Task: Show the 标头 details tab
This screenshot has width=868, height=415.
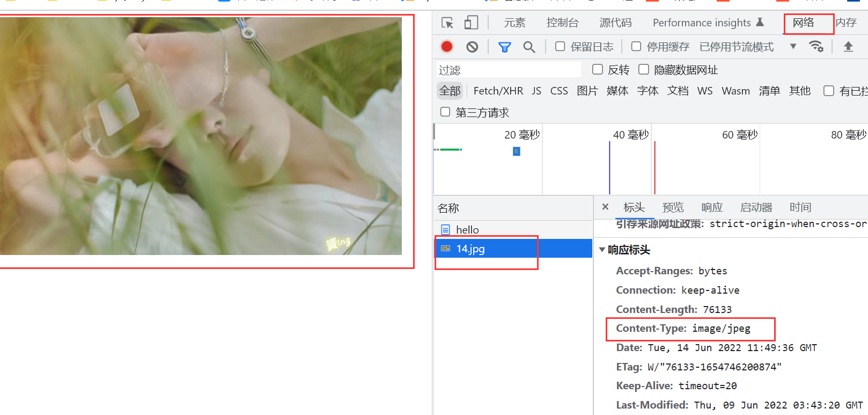Action: coord(634,207)
